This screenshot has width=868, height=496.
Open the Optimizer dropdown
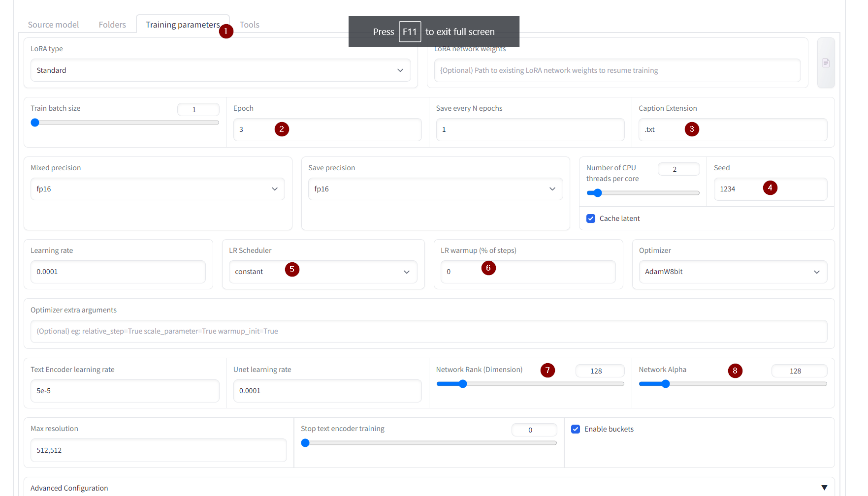point(733,272)
